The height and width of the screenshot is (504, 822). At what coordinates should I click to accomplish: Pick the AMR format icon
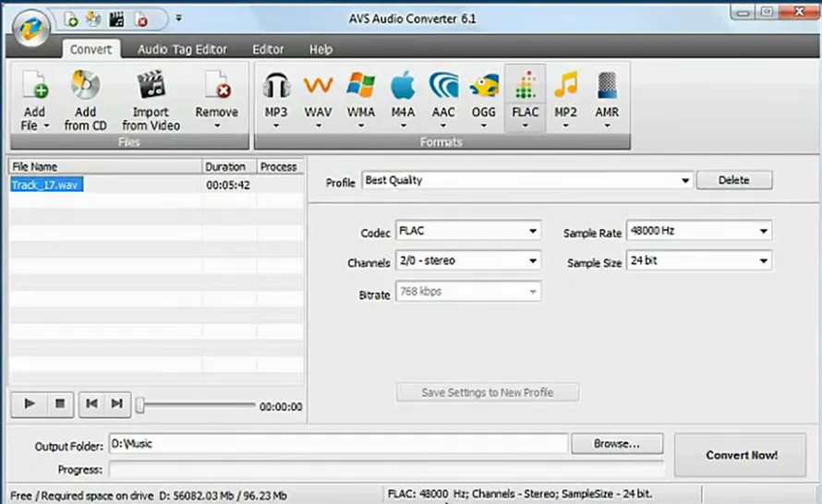(x=607, y=87)
